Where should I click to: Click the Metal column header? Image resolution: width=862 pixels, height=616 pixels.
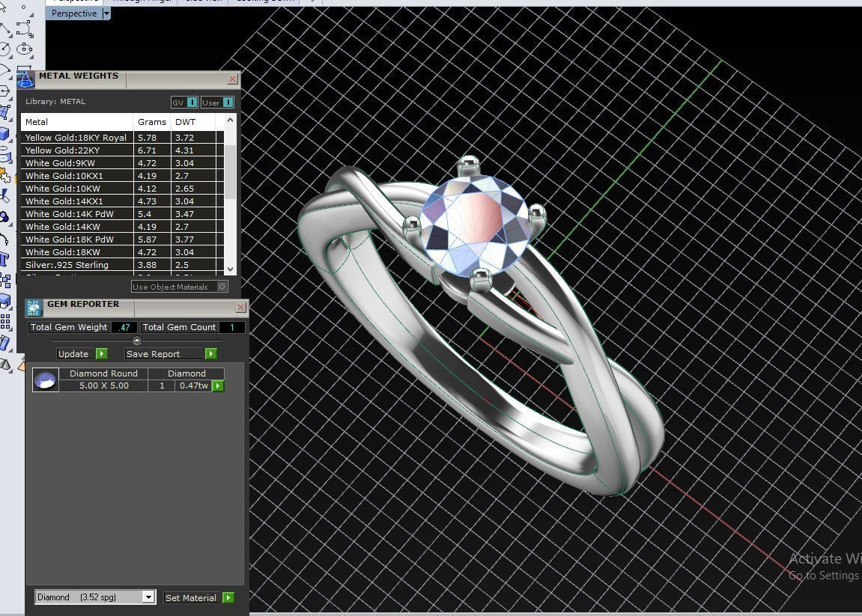point(77,122)
